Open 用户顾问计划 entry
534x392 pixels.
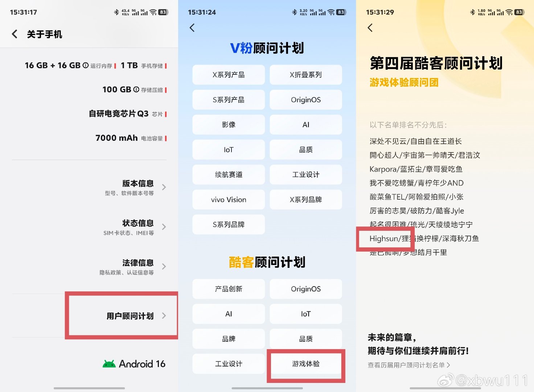coord(89,316)
